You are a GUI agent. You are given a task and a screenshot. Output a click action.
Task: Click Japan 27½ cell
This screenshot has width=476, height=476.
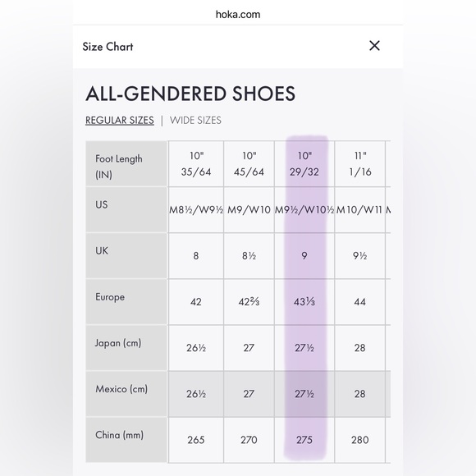pyautogui.click(x=304, y=348)
